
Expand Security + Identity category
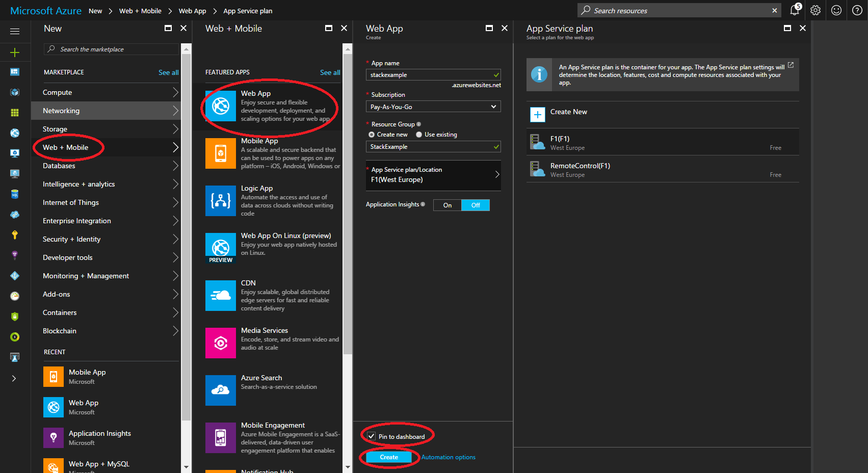106,239
